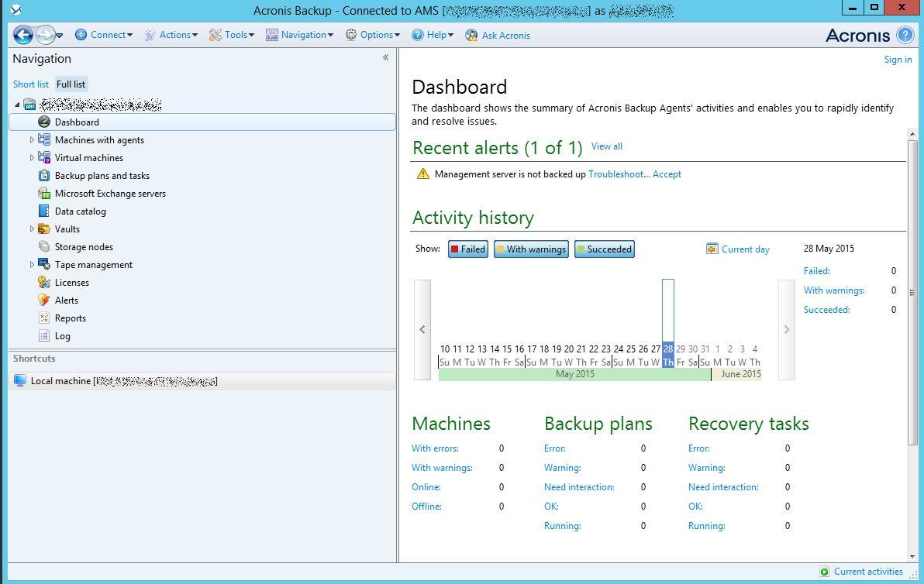
Task: Show earlier days with left chevron
Action: pyautogui.click(x=422, y=330)
